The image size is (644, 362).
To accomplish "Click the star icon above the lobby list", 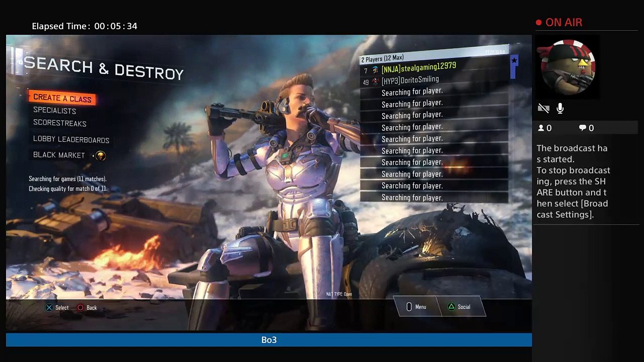I will (x=514, y=60).
